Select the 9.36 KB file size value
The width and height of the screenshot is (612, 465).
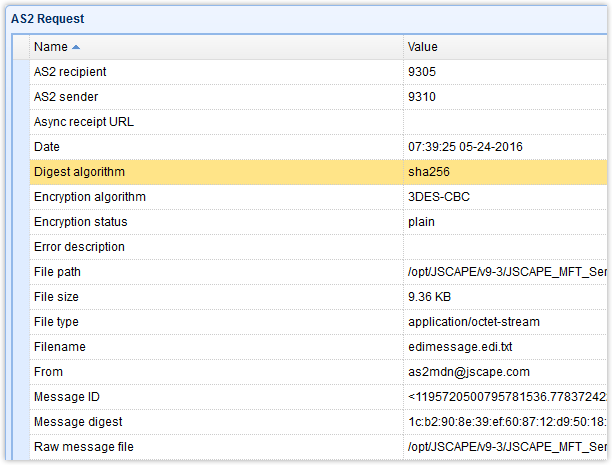432,297
